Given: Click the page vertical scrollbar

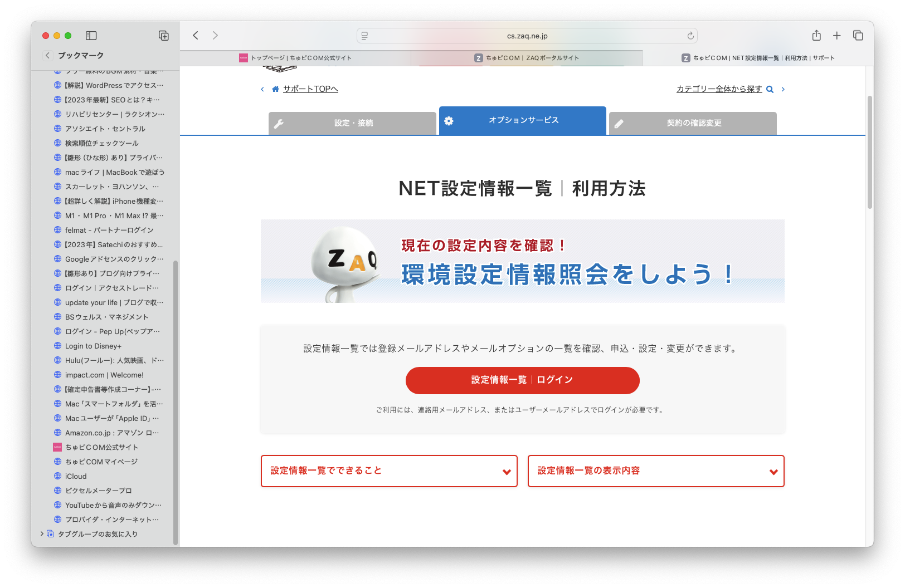Looking at the screenshot, I should (869, 153).
